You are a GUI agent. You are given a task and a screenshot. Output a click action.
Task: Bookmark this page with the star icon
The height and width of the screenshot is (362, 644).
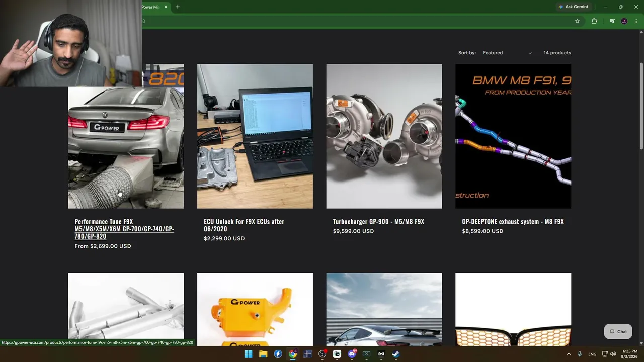click(x=577, y=21)
